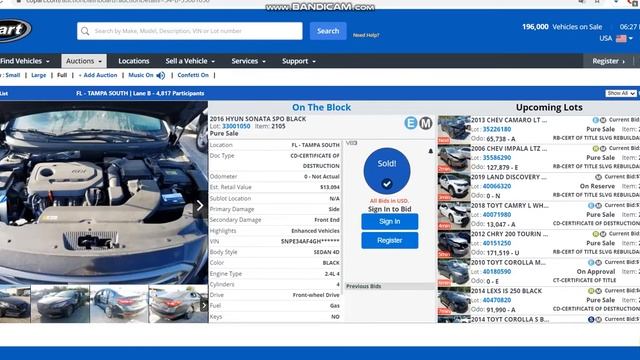Open upcoming lot 40470820
Screen dimensions: 640x360
click(x=497, y=300)
